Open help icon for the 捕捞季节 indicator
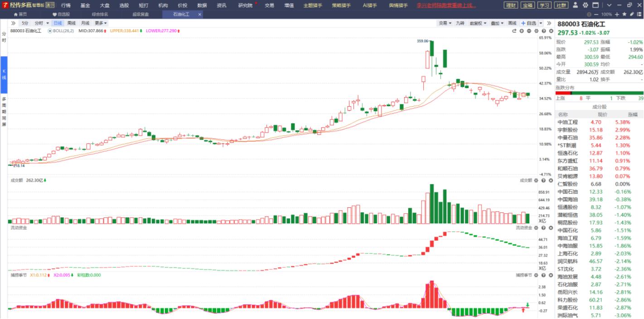Image resolution: width=644 pixels, height=319 pixels. 543,275
